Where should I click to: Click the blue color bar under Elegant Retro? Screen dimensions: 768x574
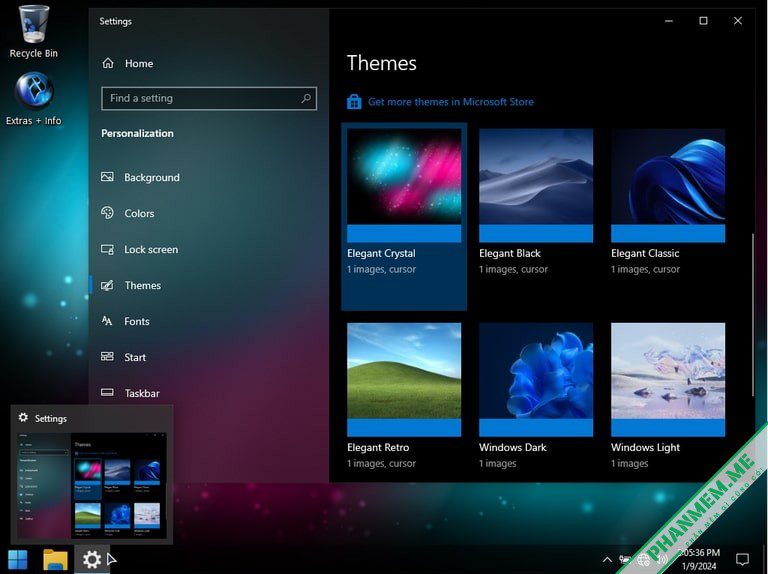point(404,428)
